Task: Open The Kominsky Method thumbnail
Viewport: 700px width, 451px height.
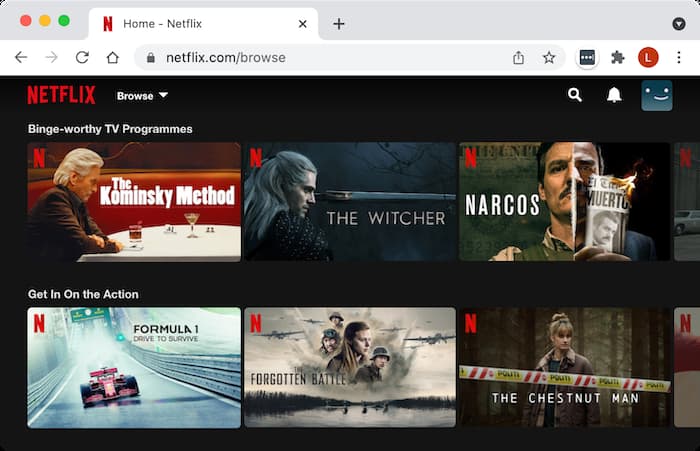Action: (134, 202)
